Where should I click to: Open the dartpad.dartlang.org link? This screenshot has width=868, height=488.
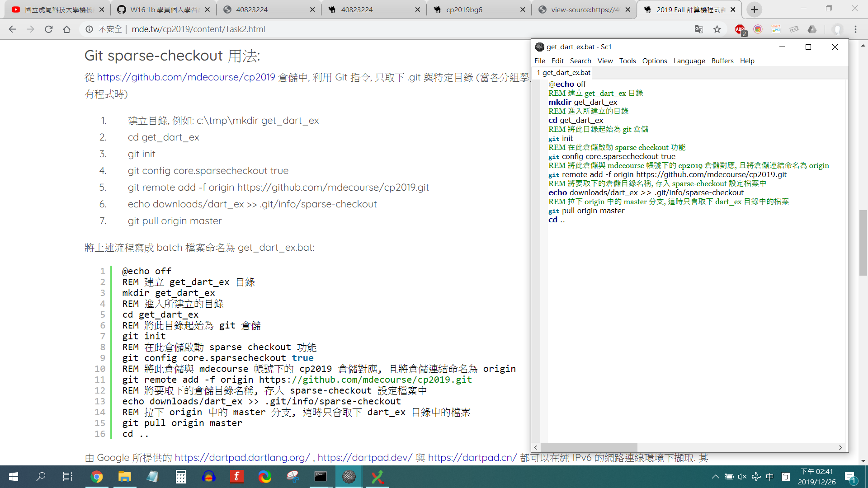pos(242,458)
